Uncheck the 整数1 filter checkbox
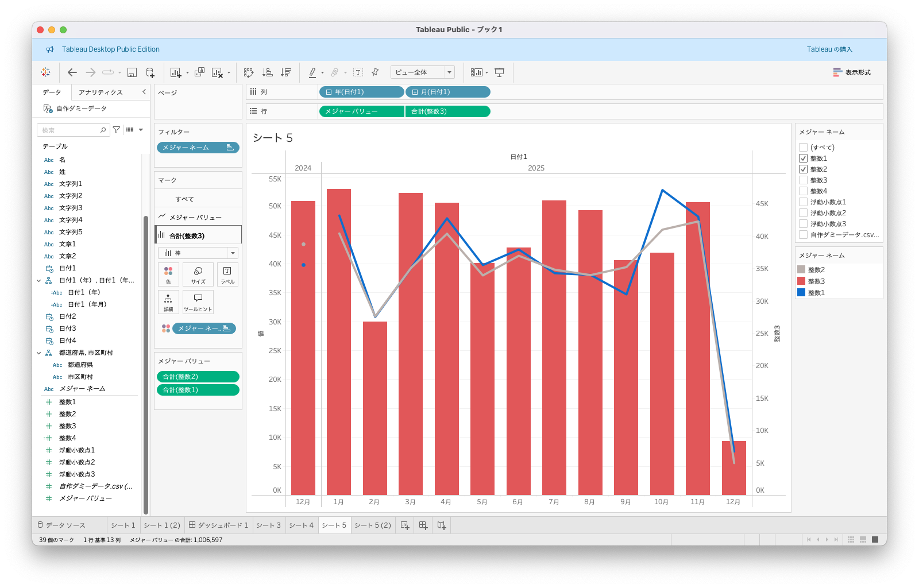919x588 pixels. point(803,158)
